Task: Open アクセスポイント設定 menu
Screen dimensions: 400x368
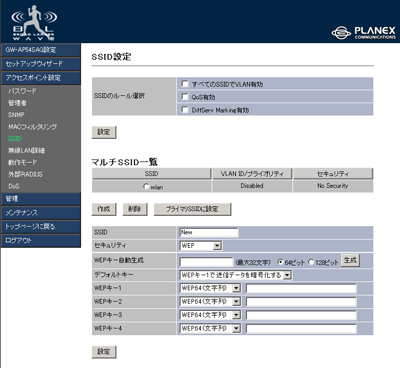Action: (x=41, y=78)
